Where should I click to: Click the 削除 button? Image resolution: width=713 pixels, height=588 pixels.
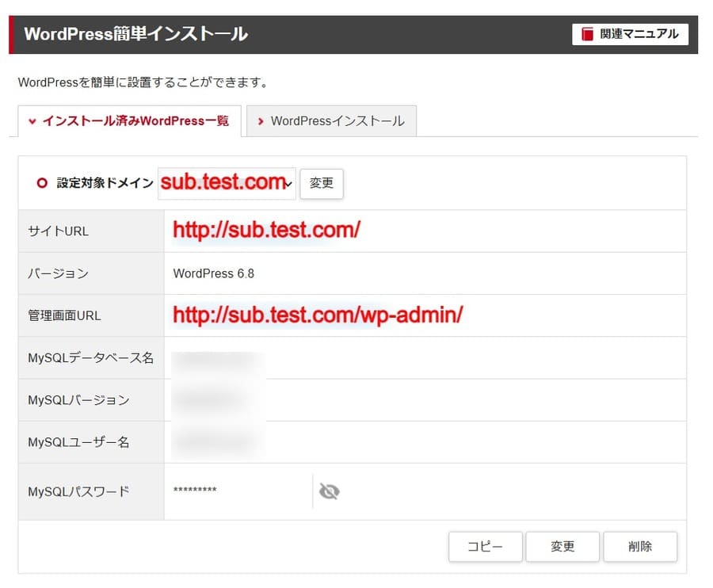[x=639, y=547]
